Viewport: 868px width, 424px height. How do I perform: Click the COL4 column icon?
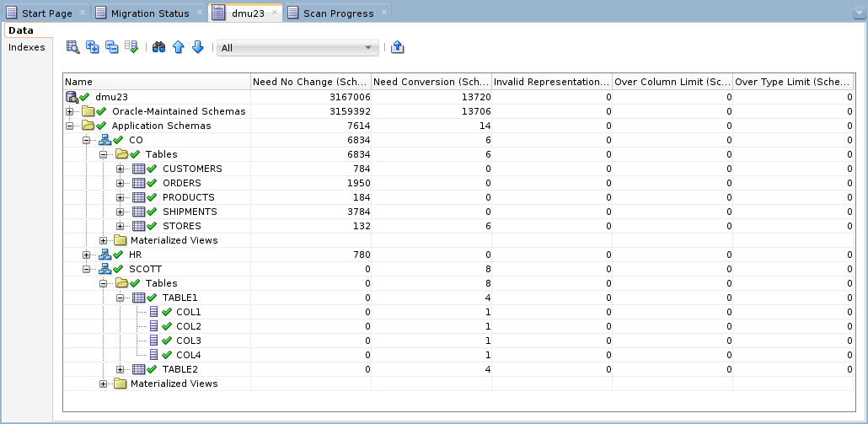tap(154, 356)
